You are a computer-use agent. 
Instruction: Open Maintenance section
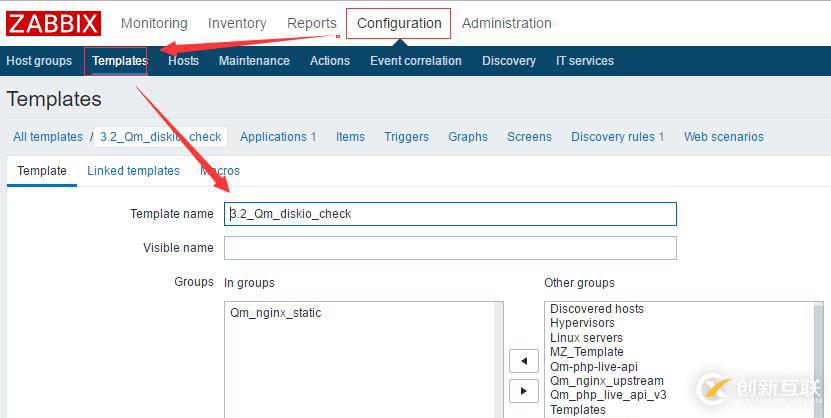[x=254, y=60]
